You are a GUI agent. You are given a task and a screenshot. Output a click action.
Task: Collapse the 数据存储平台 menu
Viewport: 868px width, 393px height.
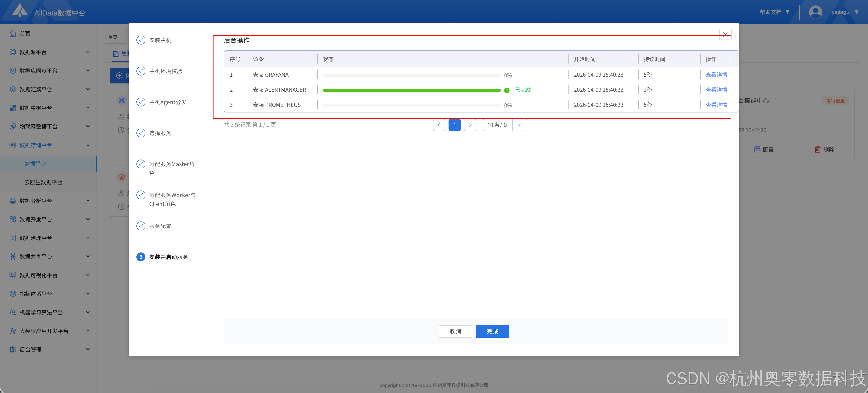tap(88, 145)
